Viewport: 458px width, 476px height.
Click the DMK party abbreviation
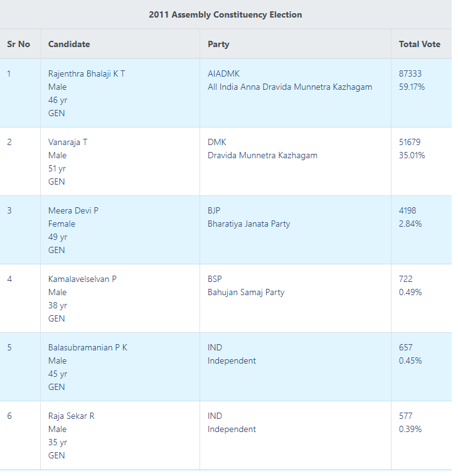click(216, 142)
